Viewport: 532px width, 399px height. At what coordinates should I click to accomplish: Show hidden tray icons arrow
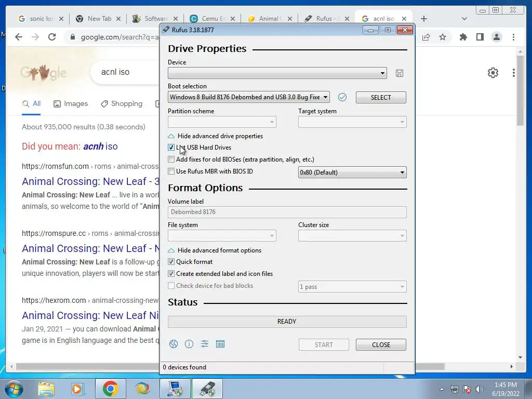[442, 390]
